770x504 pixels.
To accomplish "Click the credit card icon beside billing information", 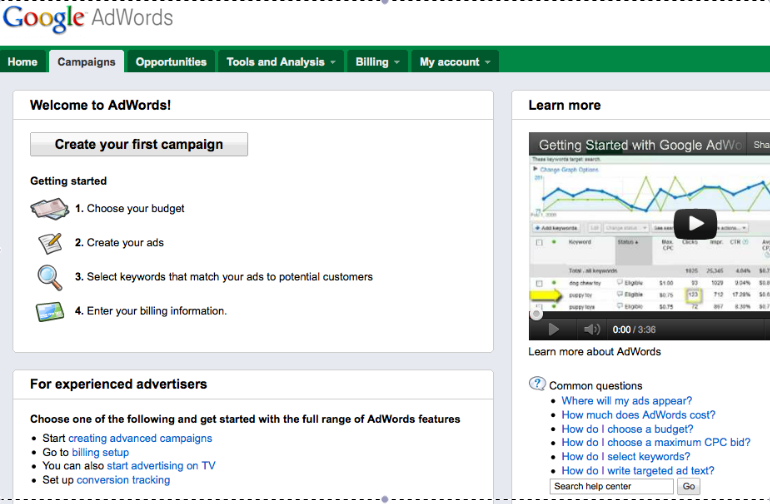I will [x=50, y=311].
